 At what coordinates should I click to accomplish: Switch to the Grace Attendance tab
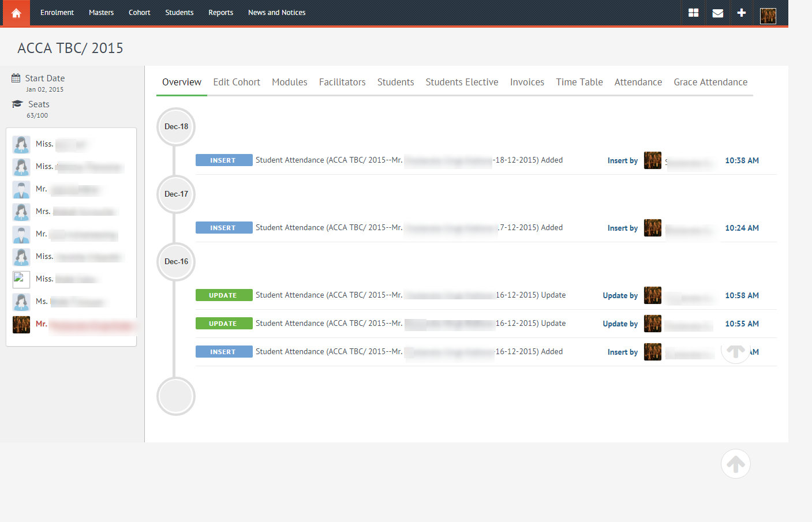(x=710, y=82)
